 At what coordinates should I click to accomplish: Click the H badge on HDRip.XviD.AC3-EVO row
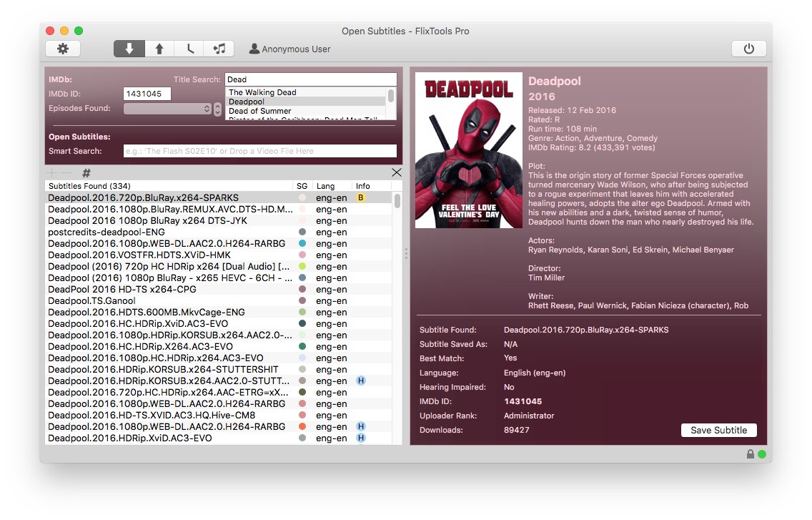click(x=361, y=438)
